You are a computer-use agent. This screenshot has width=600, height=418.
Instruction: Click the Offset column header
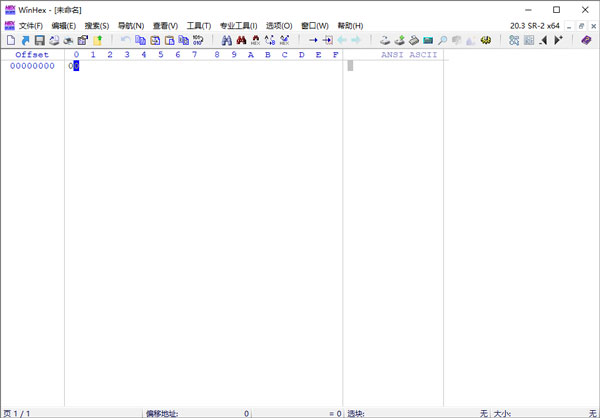click(x=32, y=55)
